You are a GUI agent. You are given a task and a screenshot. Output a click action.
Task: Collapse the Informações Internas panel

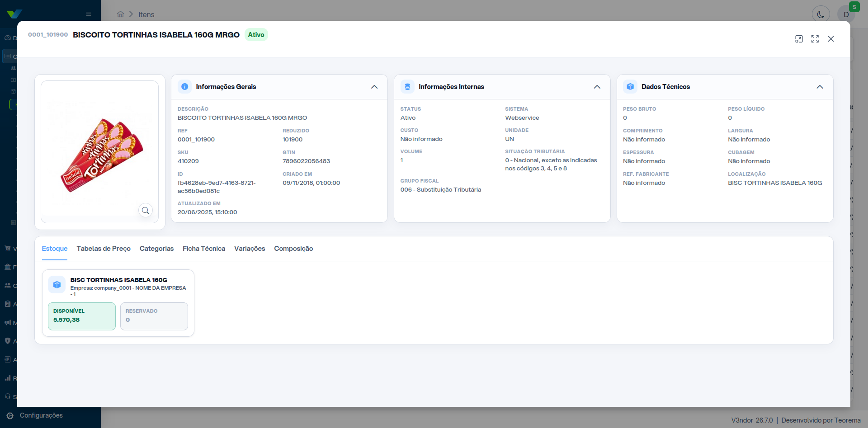pos(597,87)
